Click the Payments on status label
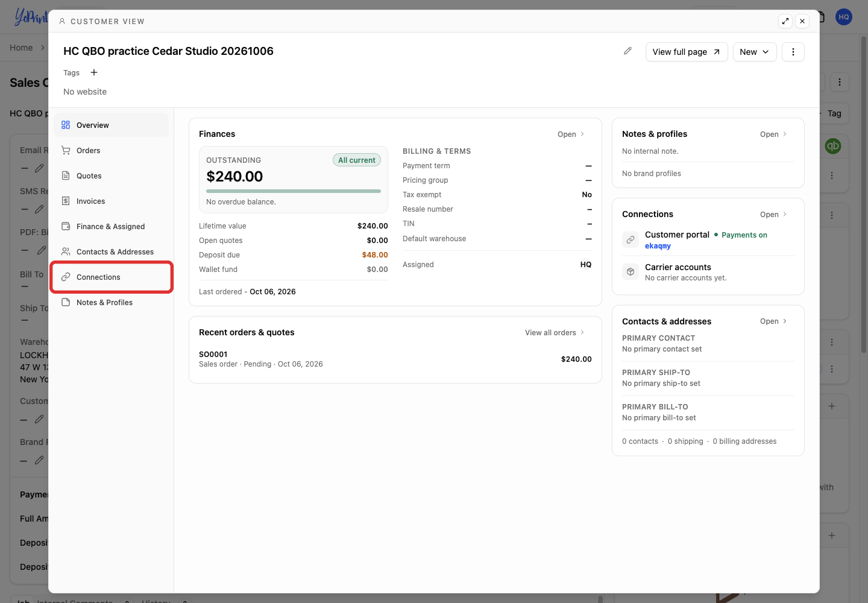Image resolution: width=868 pixels, height=603 pixels. (744, 235)
